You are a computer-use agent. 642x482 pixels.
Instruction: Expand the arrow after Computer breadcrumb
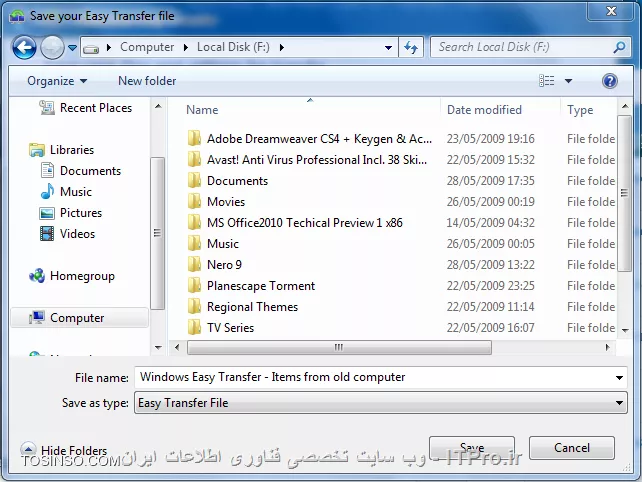(185, 48)
